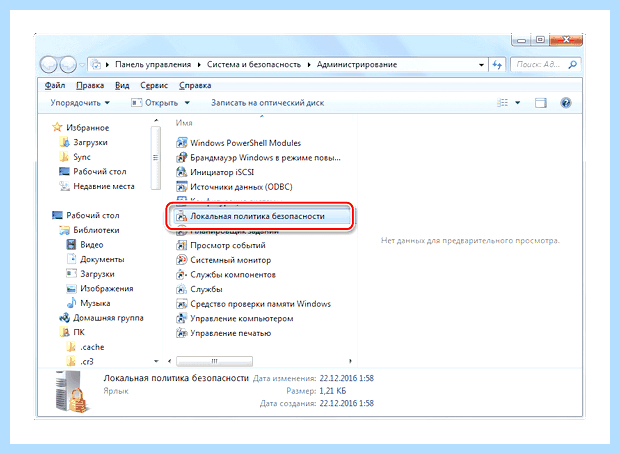Click the navigation pane vertical scrollbar thumb
The width and height of the screenshot is (620, 454).
click(156, 157)
